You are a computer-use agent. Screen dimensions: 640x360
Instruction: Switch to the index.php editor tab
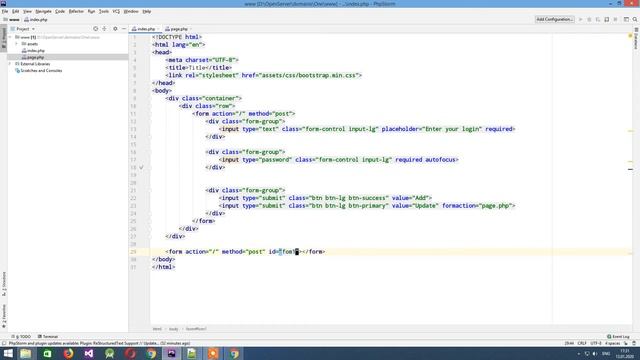coord(144,29)
